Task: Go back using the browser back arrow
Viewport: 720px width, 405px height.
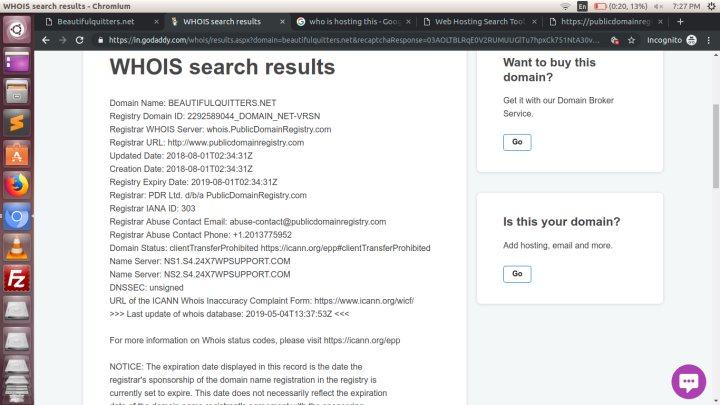Action: (x=46, y=40)
